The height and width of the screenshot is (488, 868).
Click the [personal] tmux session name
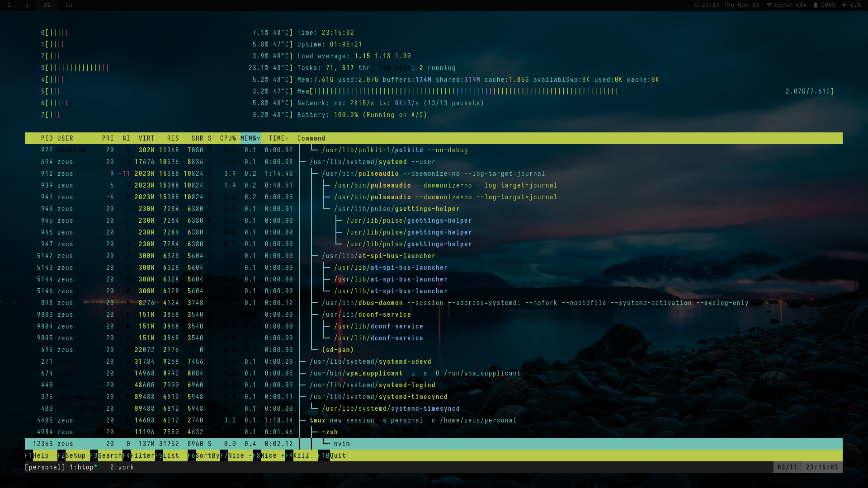click(45, 467)
